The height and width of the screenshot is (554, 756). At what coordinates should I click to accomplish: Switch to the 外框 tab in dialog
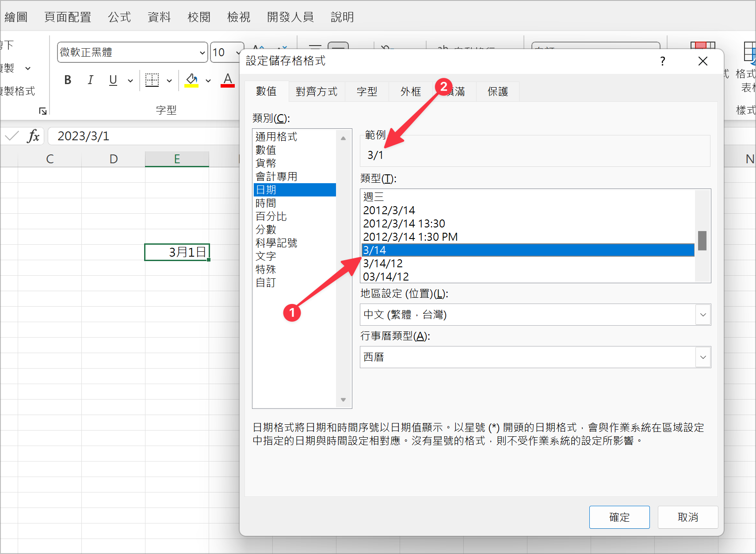point(410,92)
